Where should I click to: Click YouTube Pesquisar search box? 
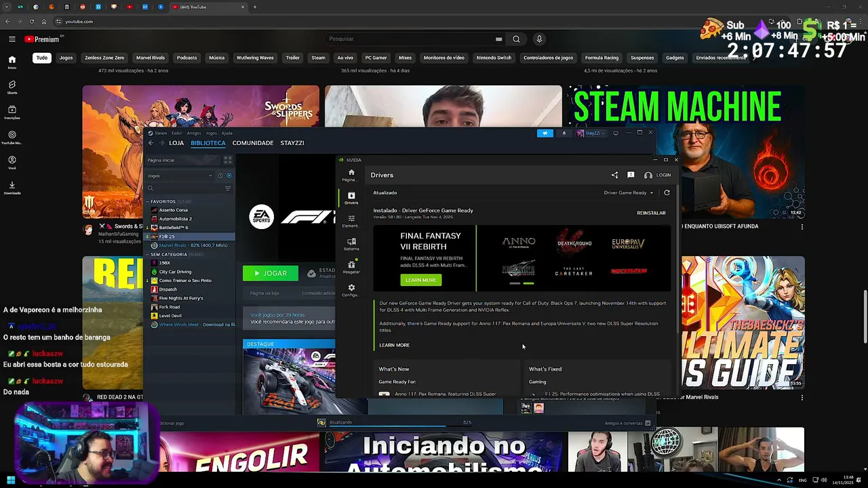415,39
